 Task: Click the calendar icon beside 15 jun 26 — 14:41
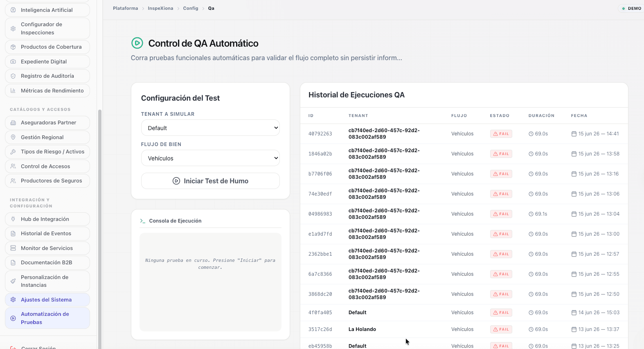[574, 134]
